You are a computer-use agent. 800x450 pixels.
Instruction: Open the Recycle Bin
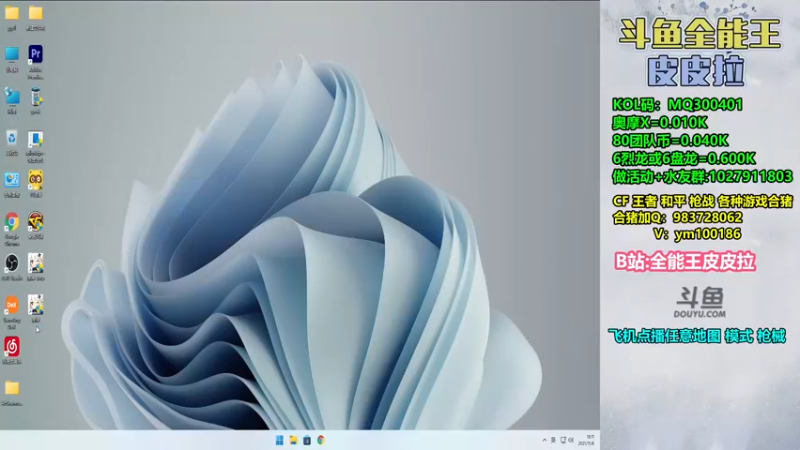tap(12, 138)
